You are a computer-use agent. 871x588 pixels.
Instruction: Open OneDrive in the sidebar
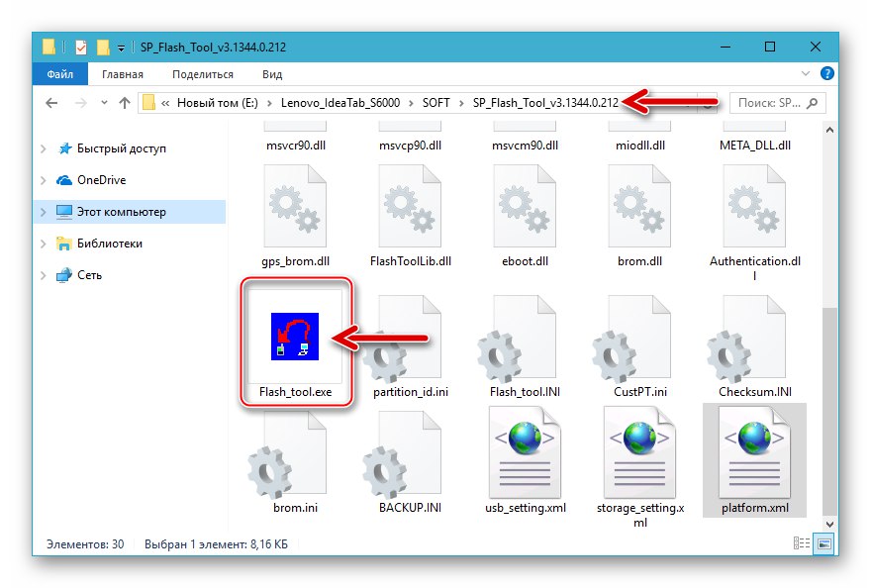point(100,179)
